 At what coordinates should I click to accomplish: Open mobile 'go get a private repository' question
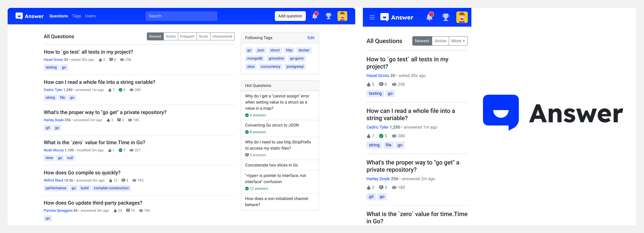click(413, 166)
